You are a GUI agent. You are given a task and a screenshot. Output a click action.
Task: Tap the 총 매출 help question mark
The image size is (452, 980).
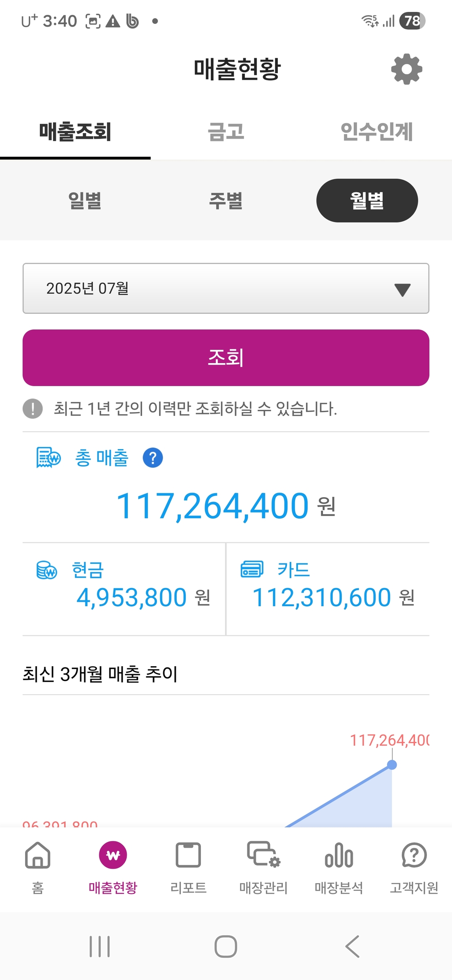(153, 458)
